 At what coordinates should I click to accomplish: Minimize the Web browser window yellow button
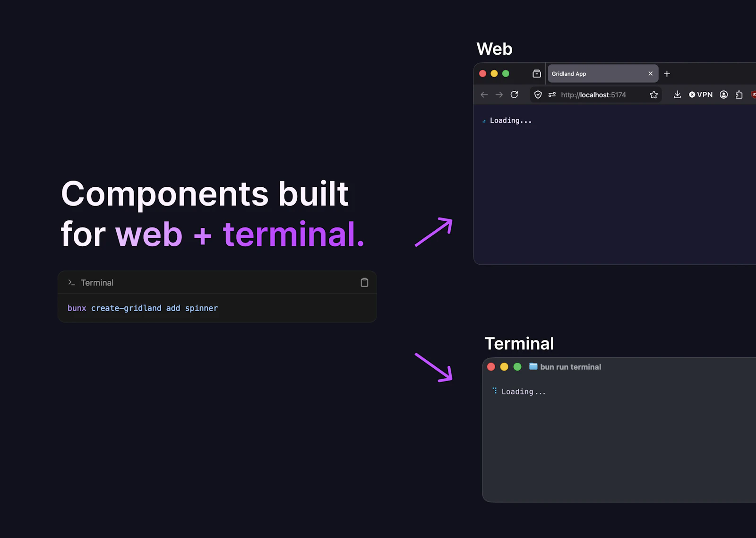pyautogui.click(x=494, y=73)
